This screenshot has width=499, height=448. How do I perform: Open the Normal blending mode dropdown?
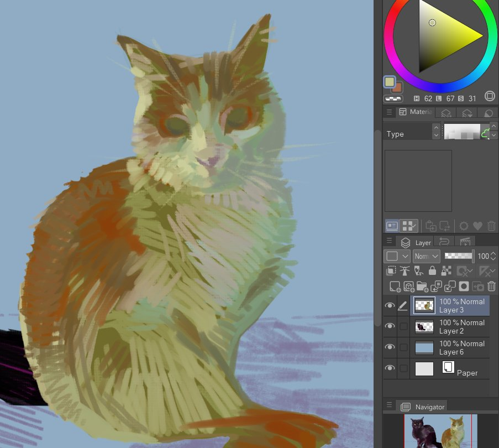click(427, 256)
